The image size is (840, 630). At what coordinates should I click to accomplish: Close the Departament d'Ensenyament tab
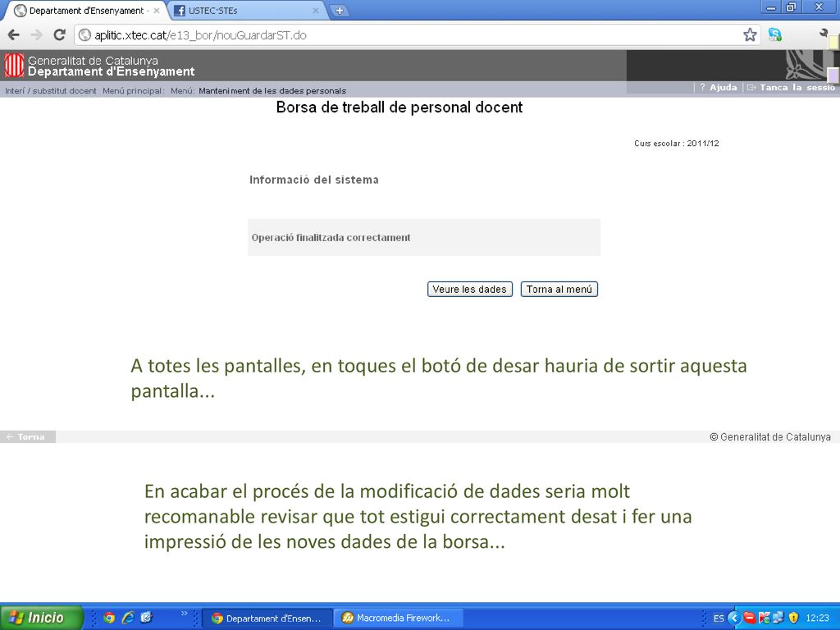click(x=157, y=11)
